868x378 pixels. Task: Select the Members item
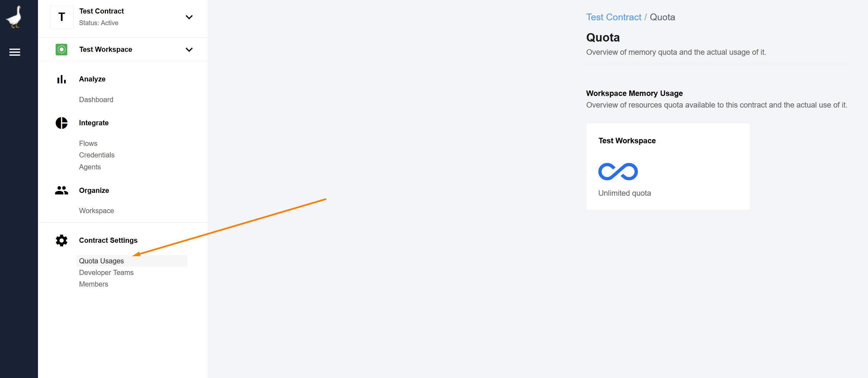[x=93, y=284]
